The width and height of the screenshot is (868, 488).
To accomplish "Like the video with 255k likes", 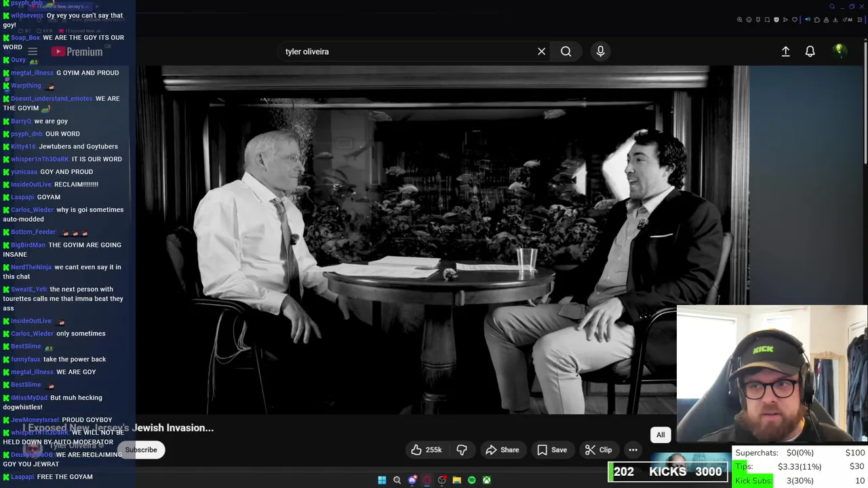I will click(x=427, y=450).
